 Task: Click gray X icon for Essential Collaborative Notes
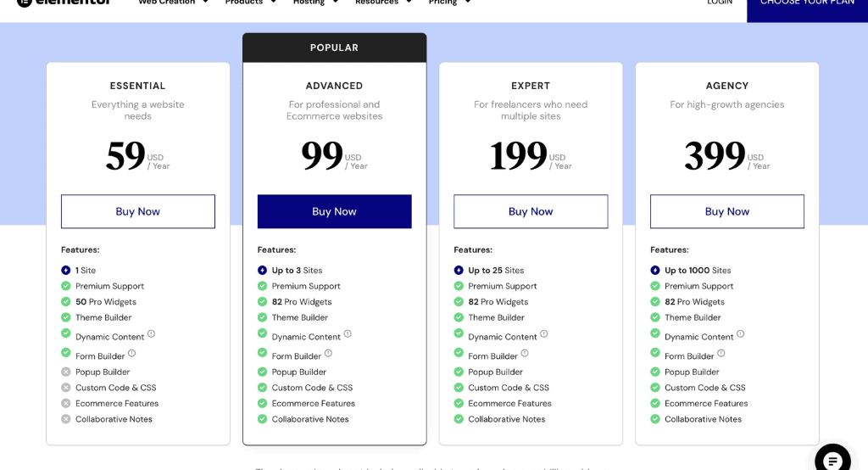coord(66,419)
